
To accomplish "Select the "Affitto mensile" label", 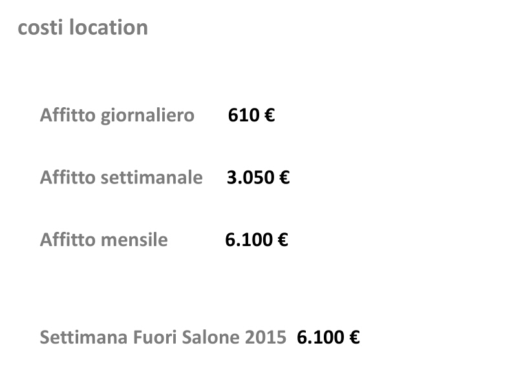I will pos(104,240).
